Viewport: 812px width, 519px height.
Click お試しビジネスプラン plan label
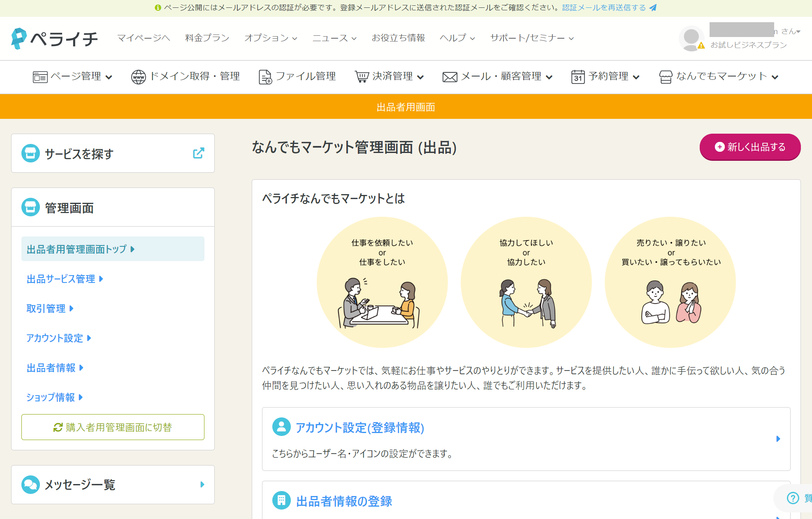pyautogui.click(x=749, y=45)
